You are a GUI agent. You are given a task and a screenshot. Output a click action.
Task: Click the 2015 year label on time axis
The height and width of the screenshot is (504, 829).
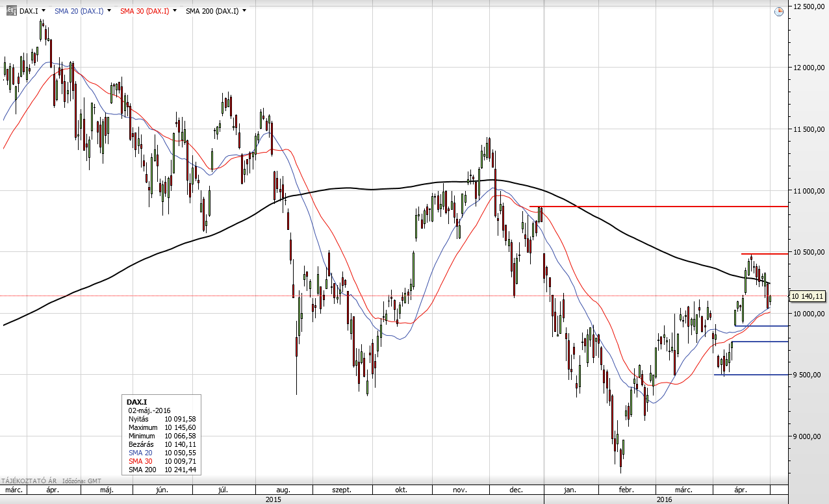[274, 499]
